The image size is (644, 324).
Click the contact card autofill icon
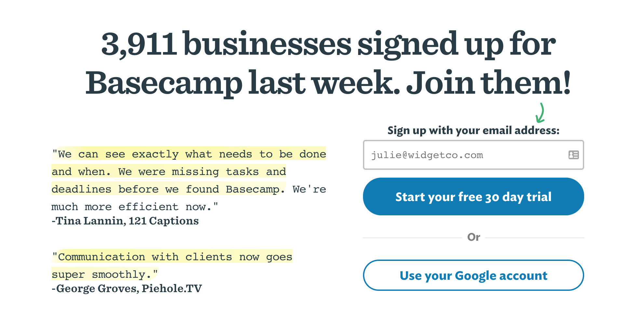(573, 155)
